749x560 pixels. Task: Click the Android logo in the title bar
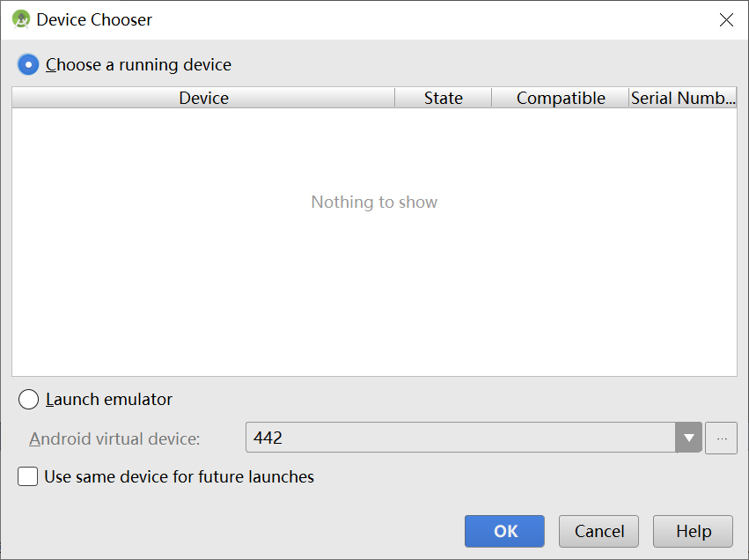(x=20, y=18)
